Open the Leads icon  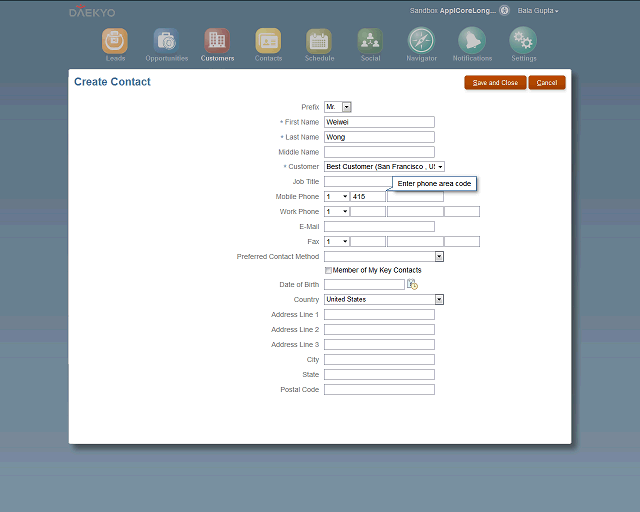click(115, 40)
